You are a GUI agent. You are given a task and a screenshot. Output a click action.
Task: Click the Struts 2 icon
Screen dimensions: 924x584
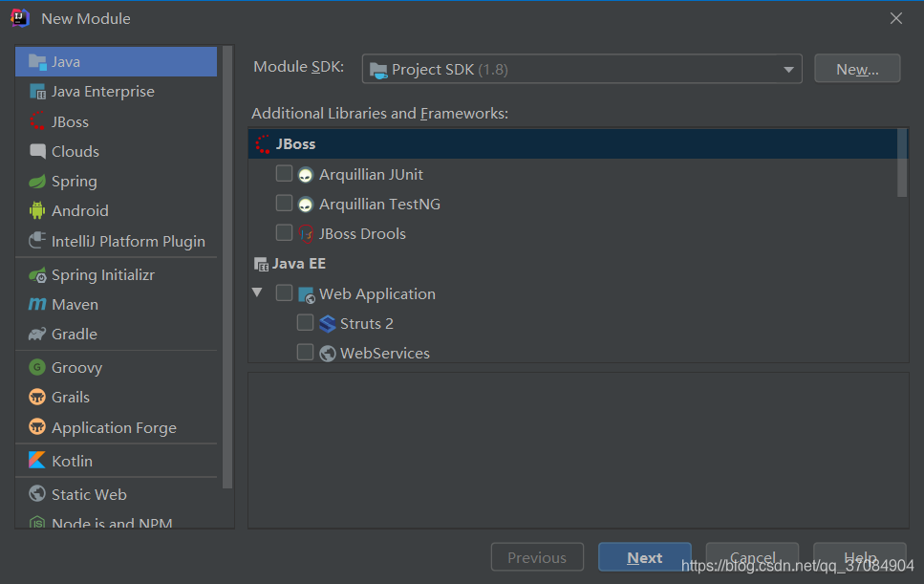coord(327,323)
